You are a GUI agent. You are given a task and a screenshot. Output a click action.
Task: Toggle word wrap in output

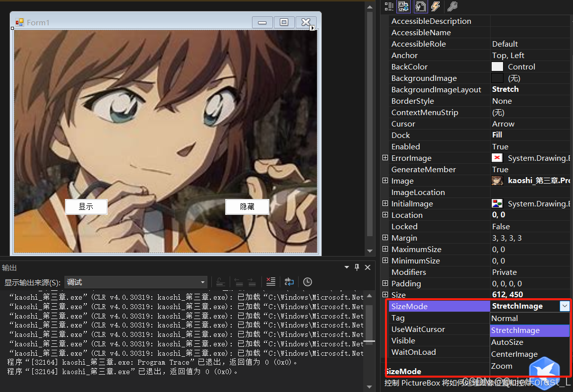289,281
